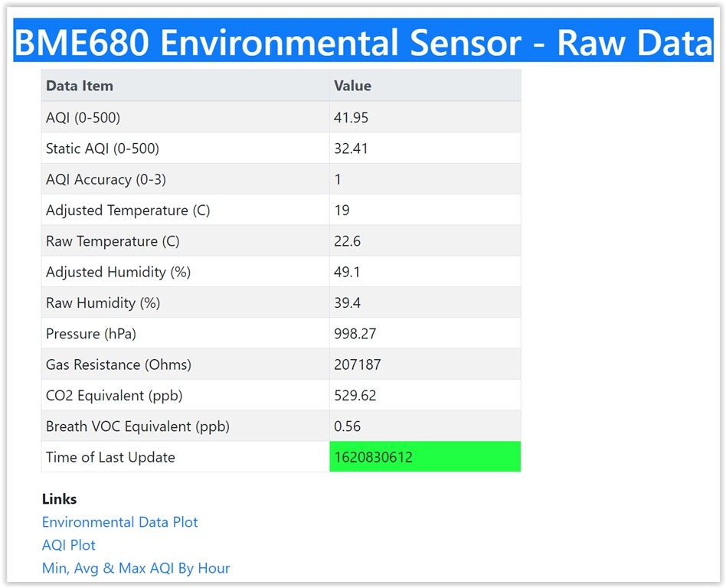Select the AQI (0-500) row label
This screenshot has height=588, width=726.
coord(83,118)
